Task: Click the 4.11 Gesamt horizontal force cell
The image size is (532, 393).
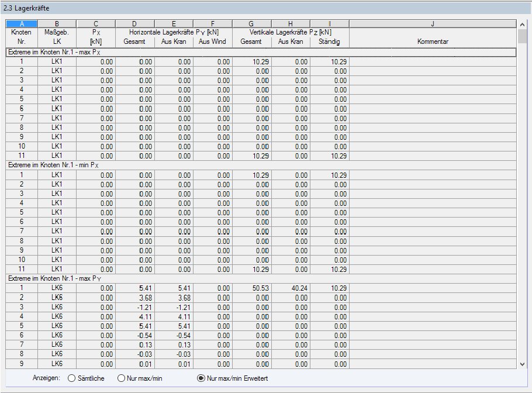Action: coord(135,316)
